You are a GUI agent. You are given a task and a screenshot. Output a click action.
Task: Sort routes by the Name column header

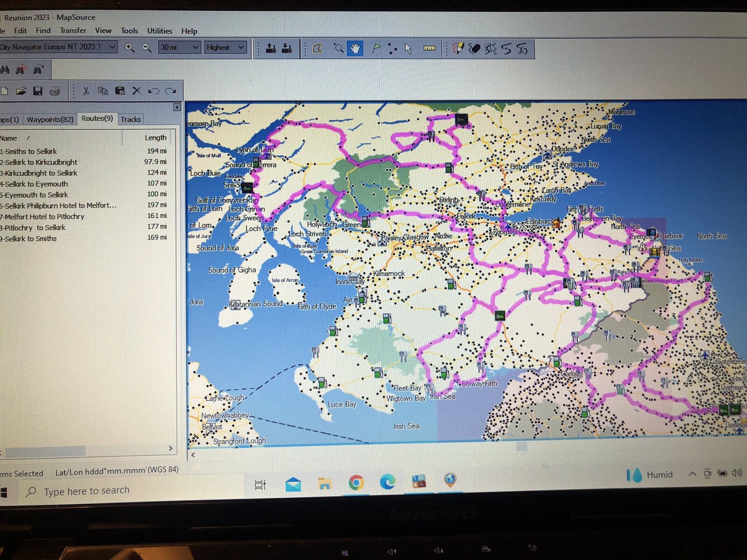click(61, 138)
